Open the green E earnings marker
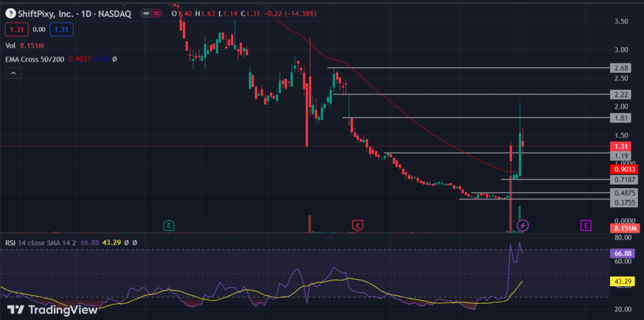The image size is (644, 320). coord(169,225)
